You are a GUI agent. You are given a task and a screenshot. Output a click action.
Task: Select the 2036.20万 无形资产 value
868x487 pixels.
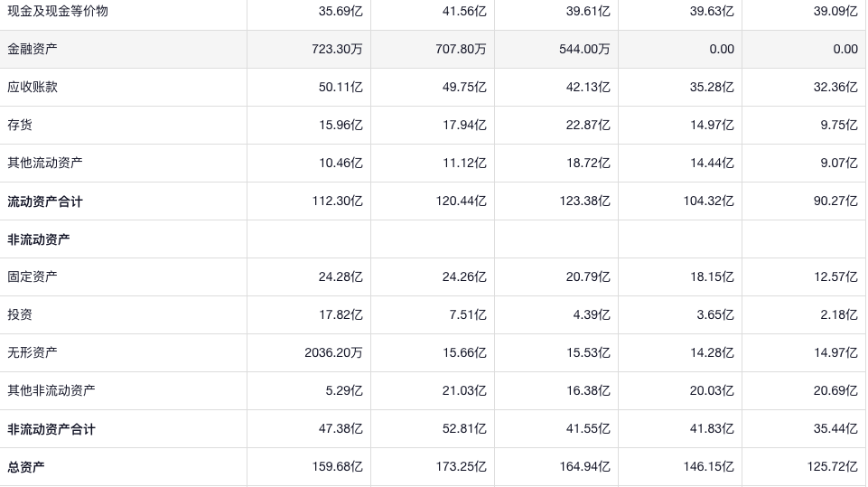pos(333,353)
